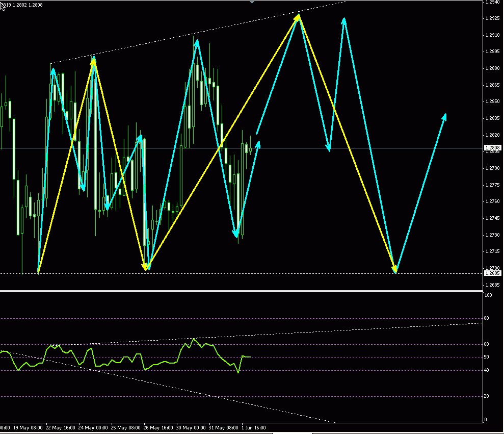Viewport: 504px width, 434px height.
Task: Click the 1.2685 price axis label
Action: point(493,285)
